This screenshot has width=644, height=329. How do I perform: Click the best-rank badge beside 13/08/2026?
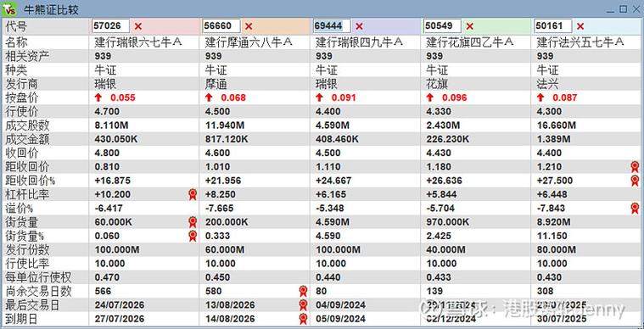pyautogui.click(x=303, y=305)
